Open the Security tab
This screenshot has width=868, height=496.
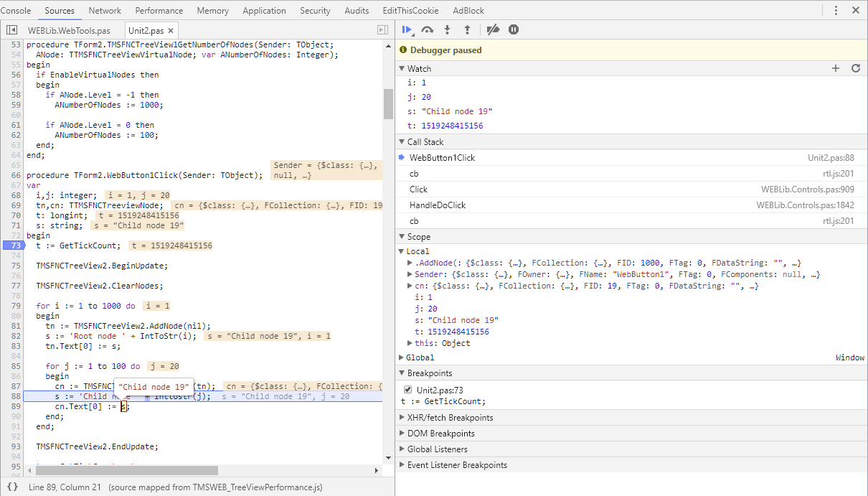pyautogui.click(x=315, y=11)
